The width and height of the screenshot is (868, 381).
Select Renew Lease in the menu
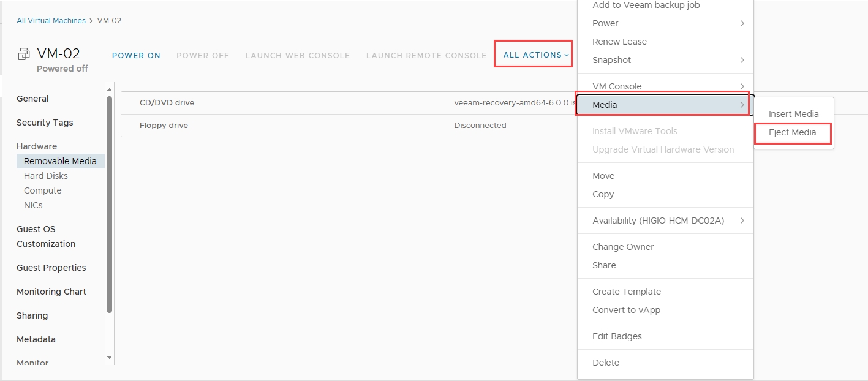point(619,42)
